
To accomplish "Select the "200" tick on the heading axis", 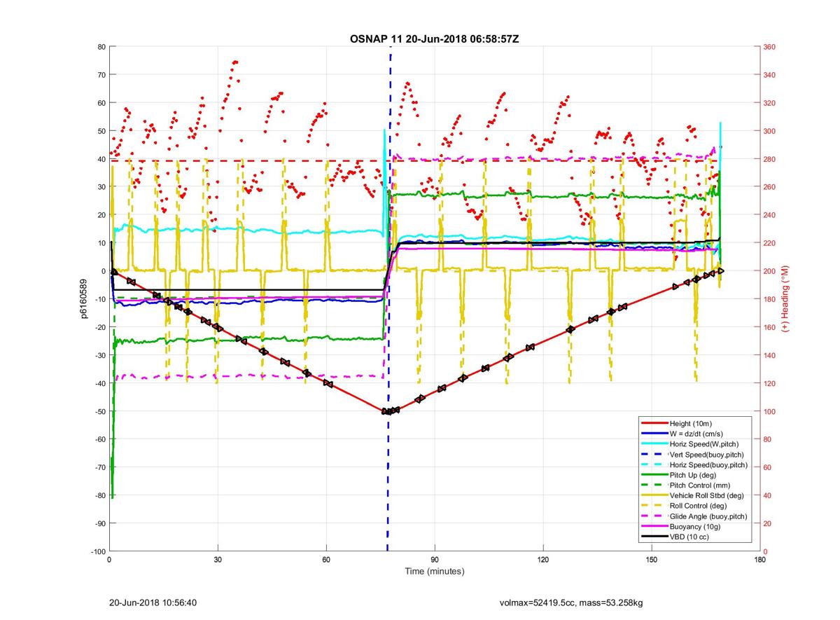I will pos(770,271).
